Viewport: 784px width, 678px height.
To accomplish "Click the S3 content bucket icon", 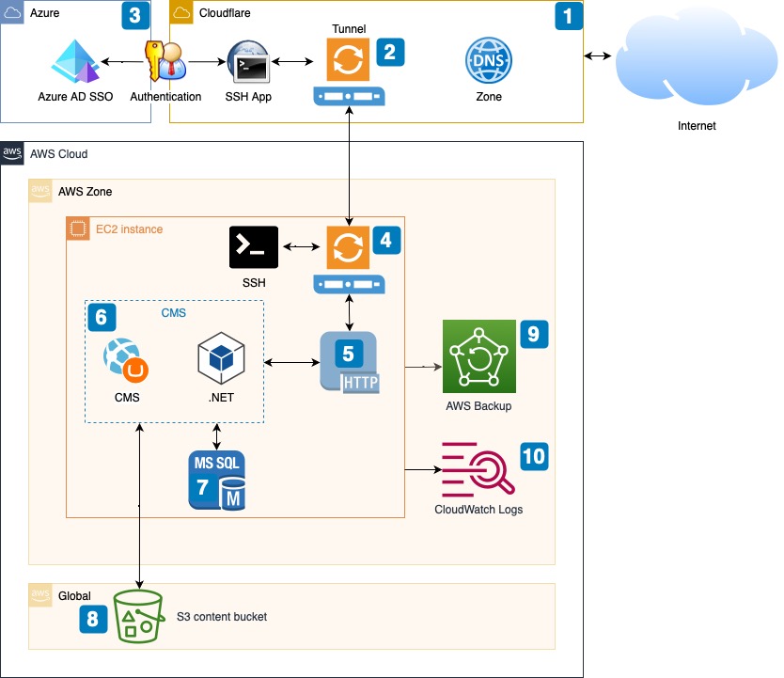I will click(x=138, y=617).
